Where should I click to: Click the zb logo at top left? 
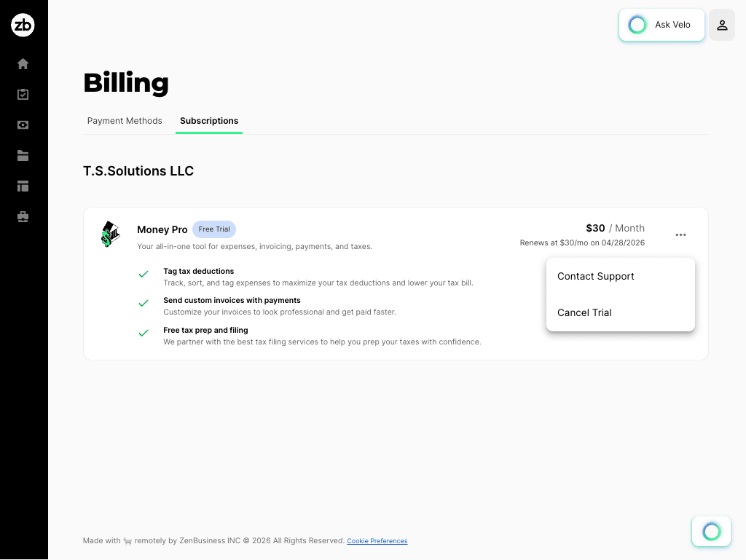tap(23, 24)
